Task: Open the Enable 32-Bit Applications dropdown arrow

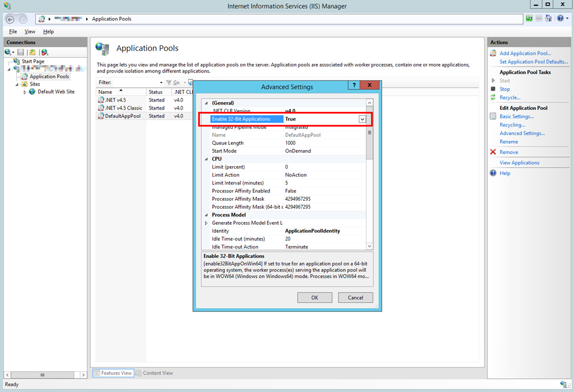Action: pyautogui.click(x=362, y=119)
